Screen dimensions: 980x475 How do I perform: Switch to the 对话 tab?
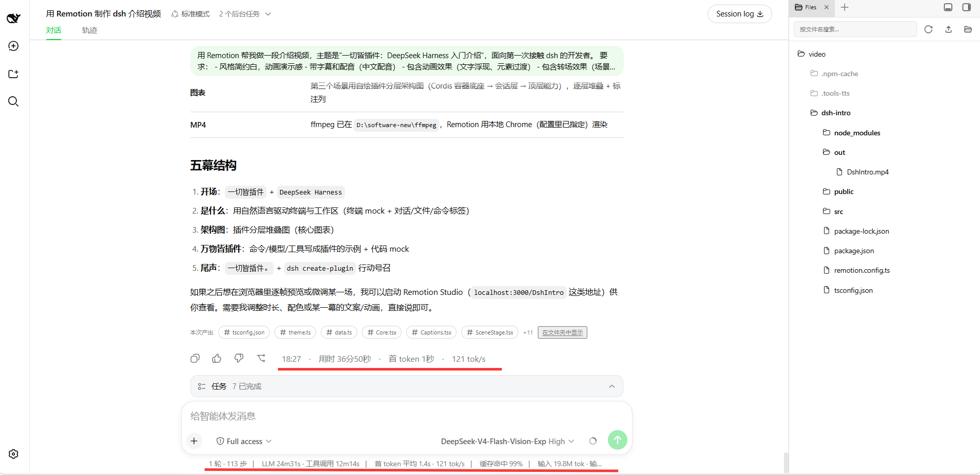[x=54, y=30]
